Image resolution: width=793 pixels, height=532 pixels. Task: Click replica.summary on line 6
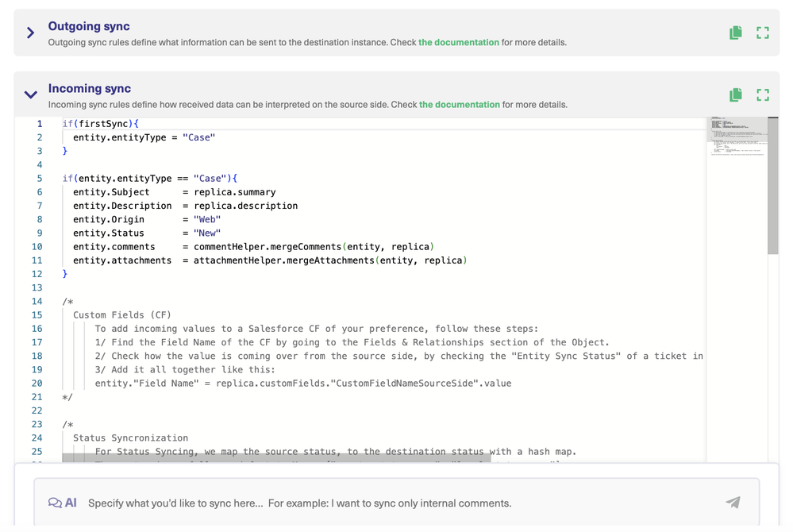pyautogui.click(x=235, y=192)
